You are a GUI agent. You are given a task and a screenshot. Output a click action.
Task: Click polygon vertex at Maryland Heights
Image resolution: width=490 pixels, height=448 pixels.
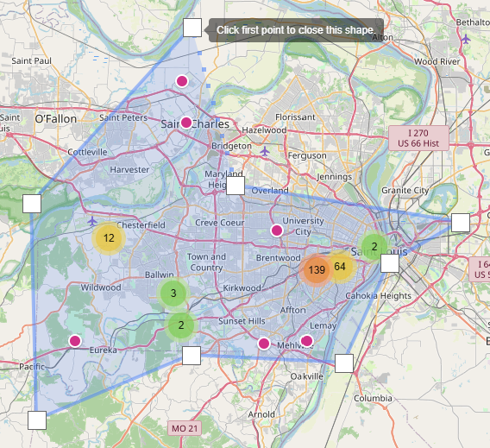point(236,186)
